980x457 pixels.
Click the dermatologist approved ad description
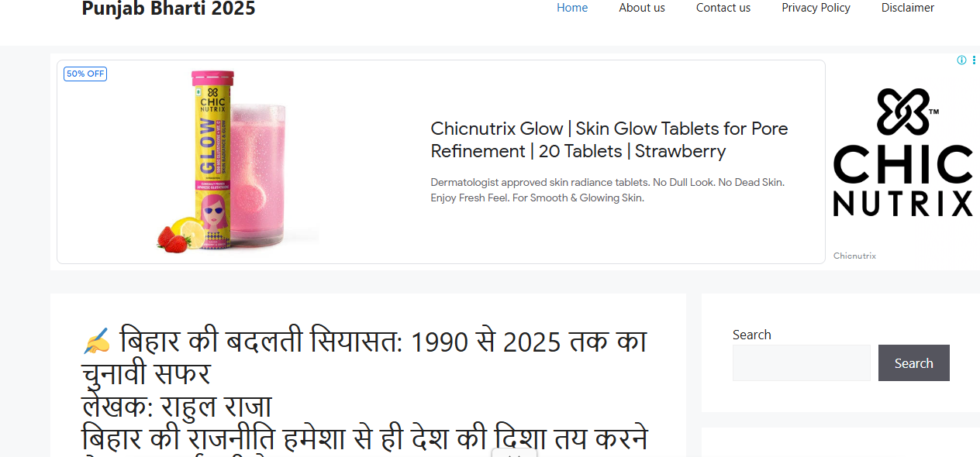point(608,190)
